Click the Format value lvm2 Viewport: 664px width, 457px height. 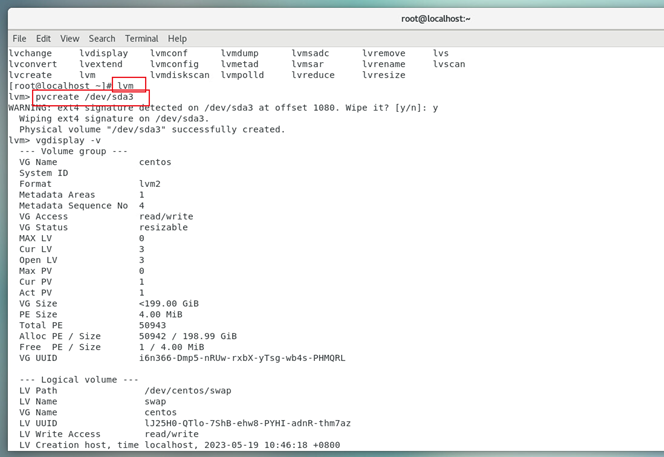(149, 184)
